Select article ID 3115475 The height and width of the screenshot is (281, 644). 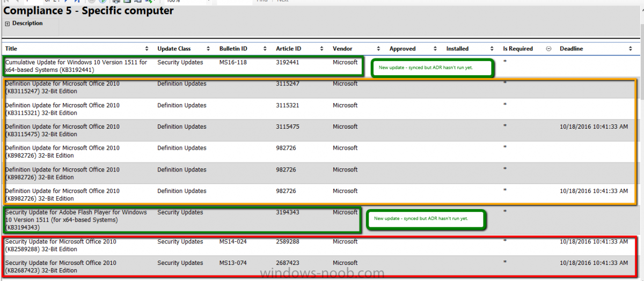click(288, 127)
